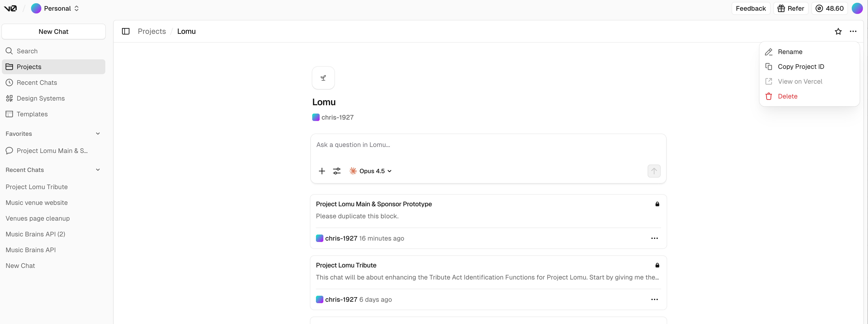Image resolution: width=868 pixels, height=324 pixels.
Task: Open more options for Main & Sponsor Prototype chat
Action: pos(654,238)
